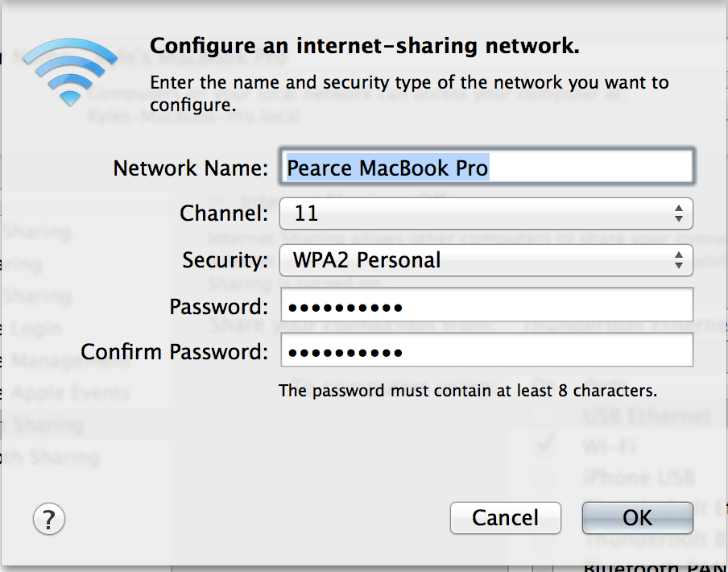The width and height of the screenshot is (728, 572).
Task: Focus the Password field
Action: pyautogui.click(x=487, y=305)
